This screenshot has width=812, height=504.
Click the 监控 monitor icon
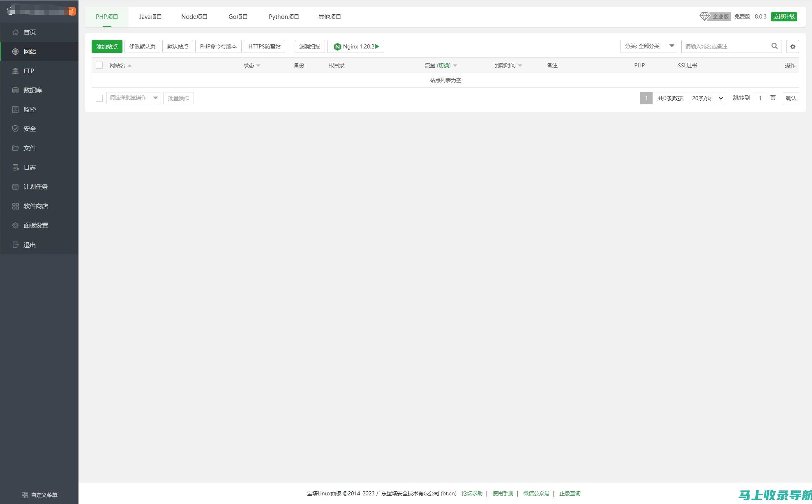click(15, 109)
